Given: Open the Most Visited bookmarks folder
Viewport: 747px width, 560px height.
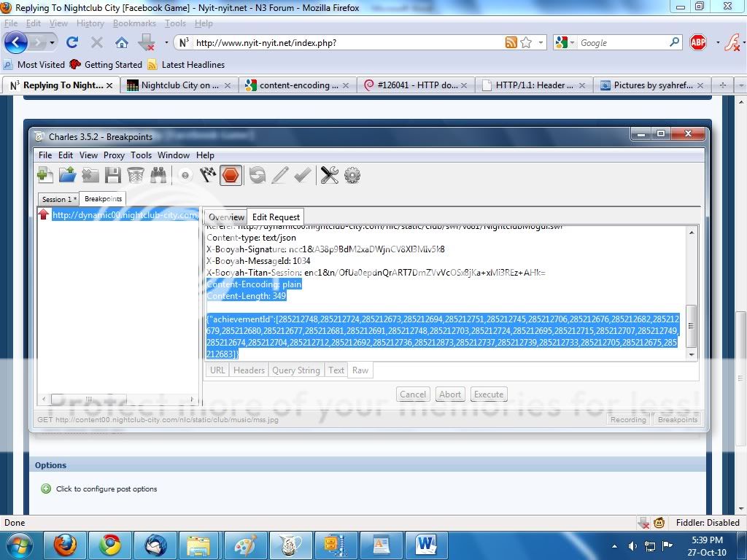Looking at the screenshot, I should 34,65.
